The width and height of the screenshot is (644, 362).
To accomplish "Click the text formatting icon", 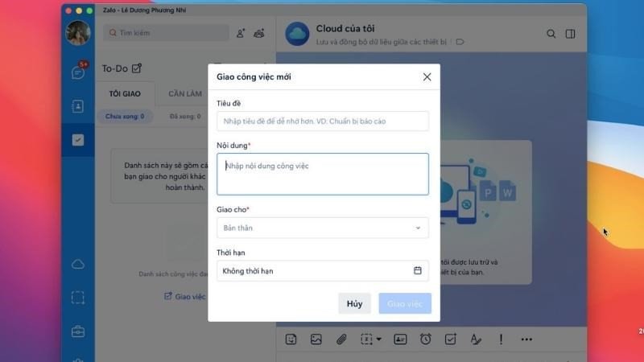I will tap(475, 339).
